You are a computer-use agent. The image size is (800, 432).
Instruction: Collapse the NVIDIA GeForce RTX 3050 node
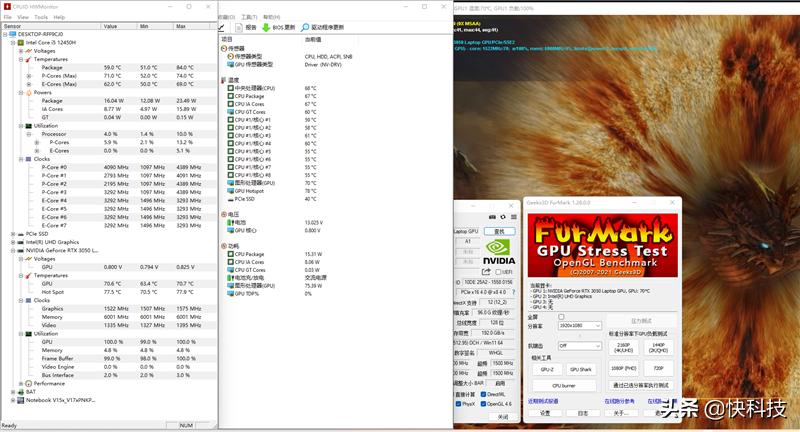click(13, 250)
